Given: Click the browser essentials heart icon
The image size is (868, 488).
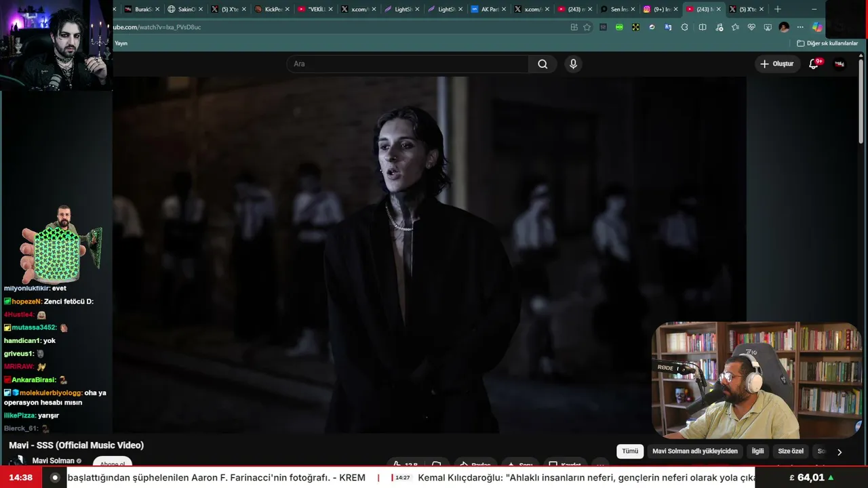Looking at the screenshot, I should (751, 27).
